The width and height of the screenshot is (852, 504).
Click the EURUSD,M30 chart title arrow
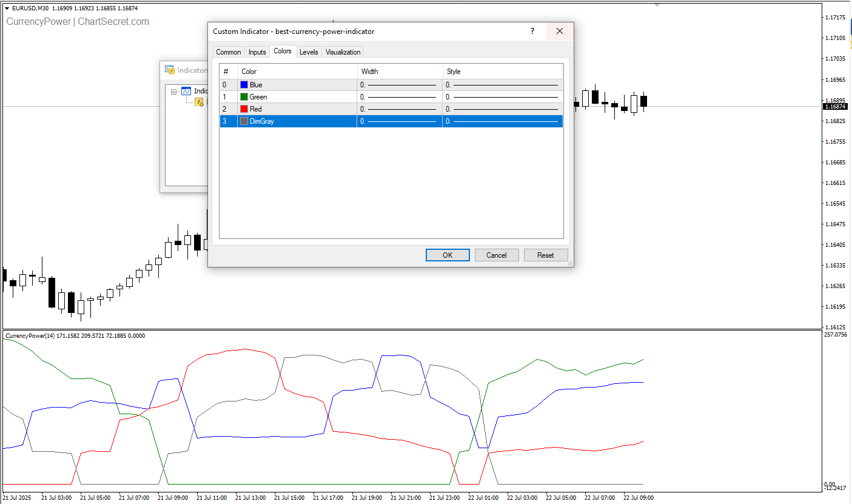[7, 8]
